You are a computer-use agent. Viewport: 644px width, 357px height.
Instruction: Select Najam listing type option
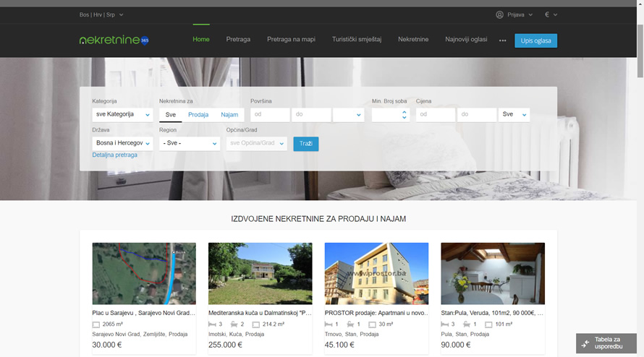pyautogui.click(x=229, y=115)
